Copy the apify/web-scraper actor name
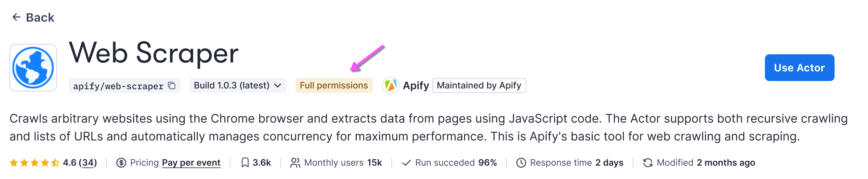The height and width of the screenshot is (179, 868). 172,86
